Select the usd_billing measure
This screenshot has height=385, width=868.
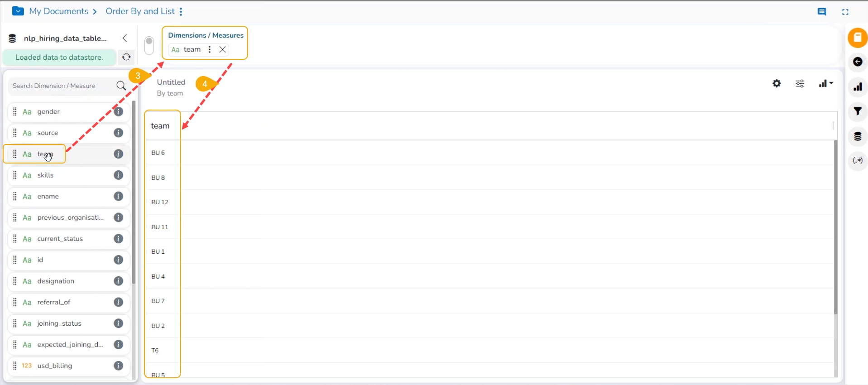click(54, 366)
